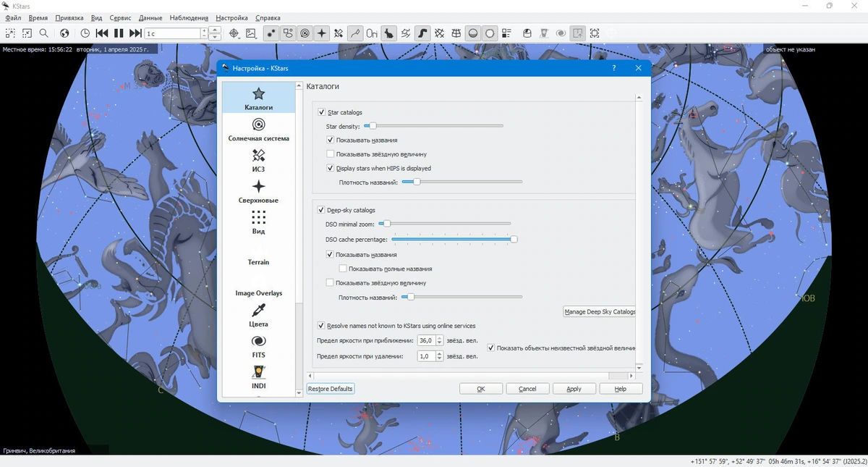Click Manage Deep Sky Catalogs button
The image size is (868, 467).
point(600,311)
